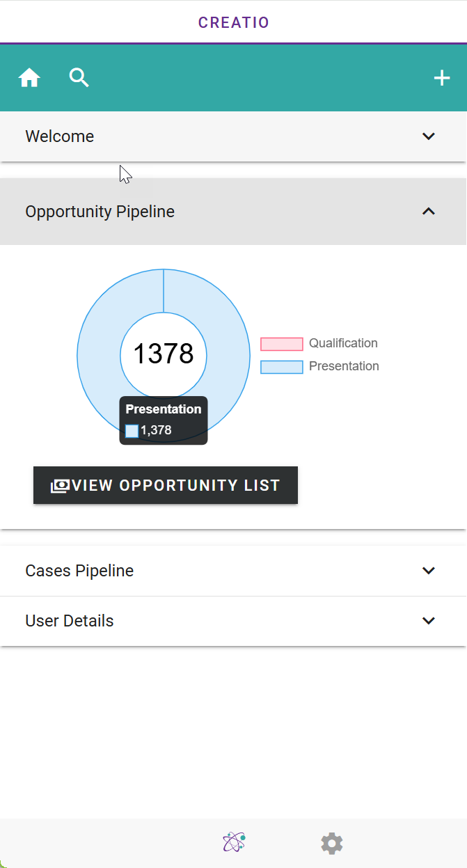Click the CREATIO title link
This screenshot has height=868, width=467.
point(234,22)
